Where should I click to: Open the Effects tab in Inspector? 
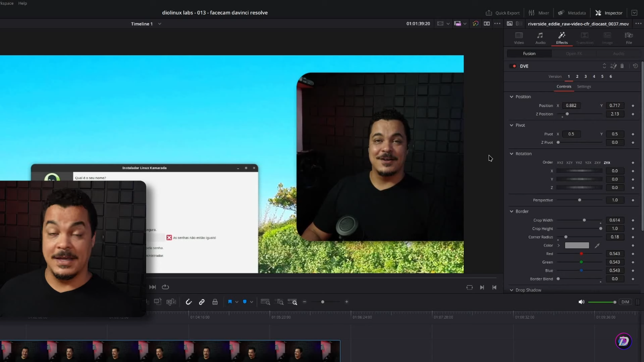click(x=561, y=38)
